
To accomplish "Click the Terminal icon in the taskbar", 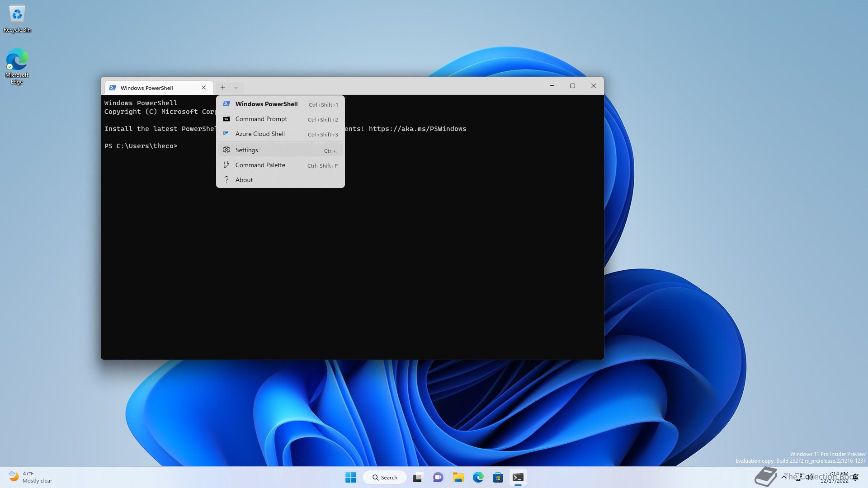I will (518, 477).
